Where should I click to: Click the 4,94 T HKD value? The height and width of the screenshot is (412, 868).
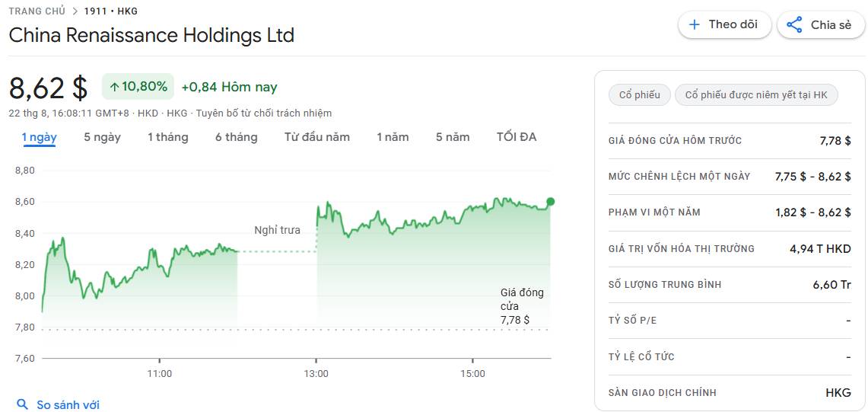pyautogui.click(x=820, y=249)
